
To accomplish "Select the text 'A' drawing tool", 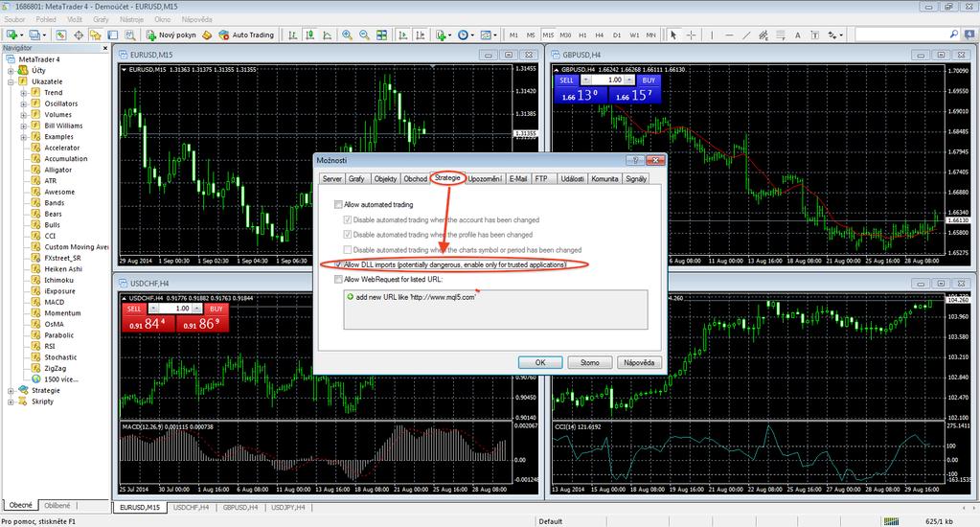I will 797,35.
